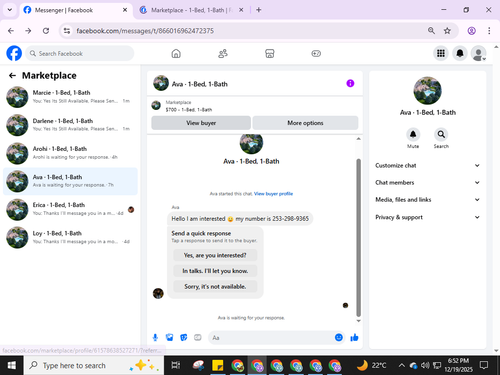
Task: Click the Search Facebook field
Action: (80, 53)
